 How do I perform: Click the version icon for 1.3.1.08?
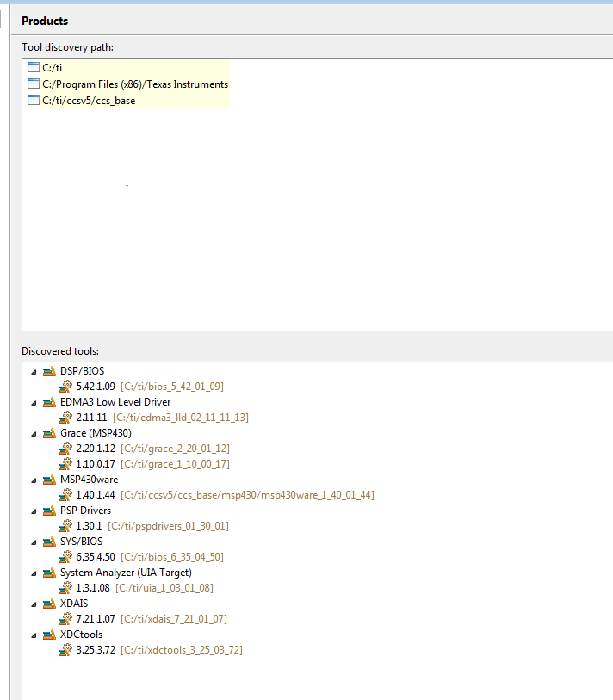65,588
